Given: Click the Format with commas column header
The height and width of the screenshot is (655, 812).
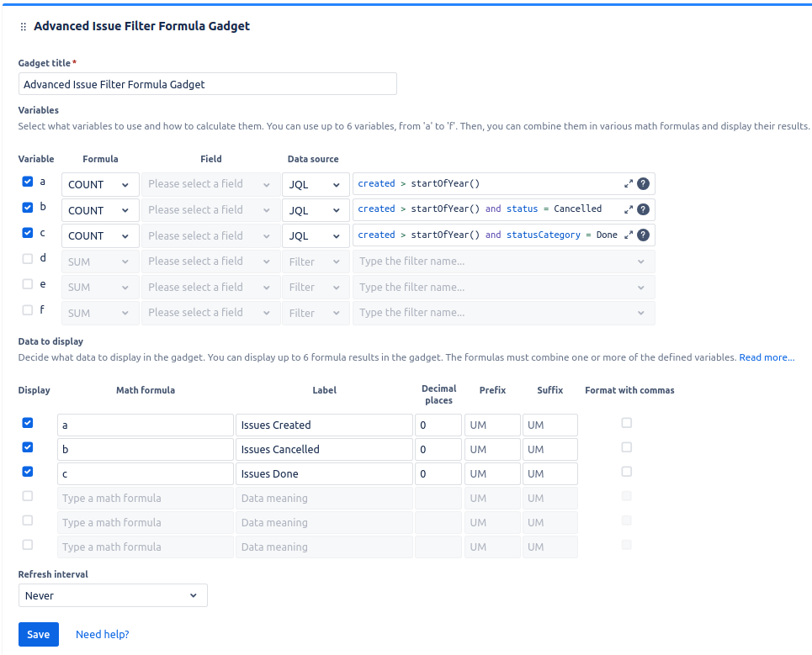Looking at the screenshot, I should pyautogui.click(x=629, y=390).
